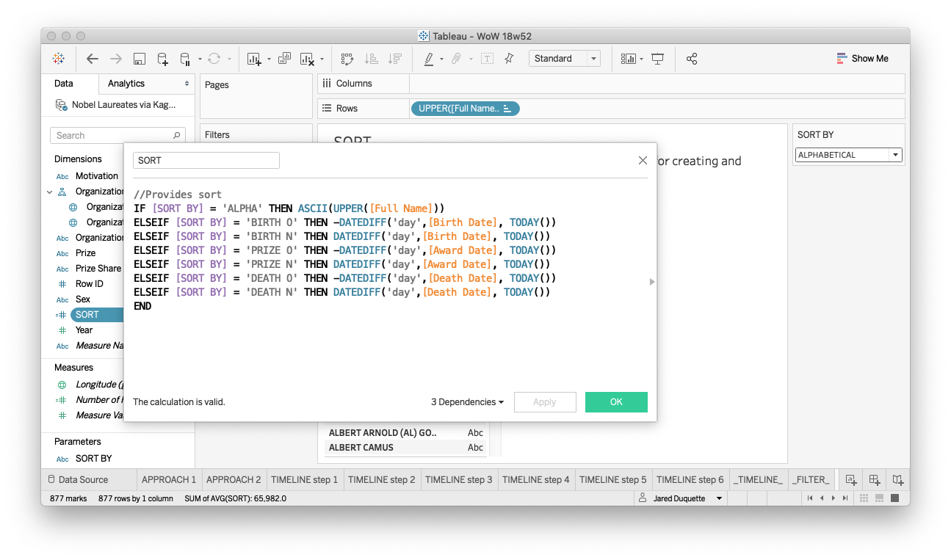951x560 pixels.
Task: Click the Fix axes pin icon
Action: [509, 59]
